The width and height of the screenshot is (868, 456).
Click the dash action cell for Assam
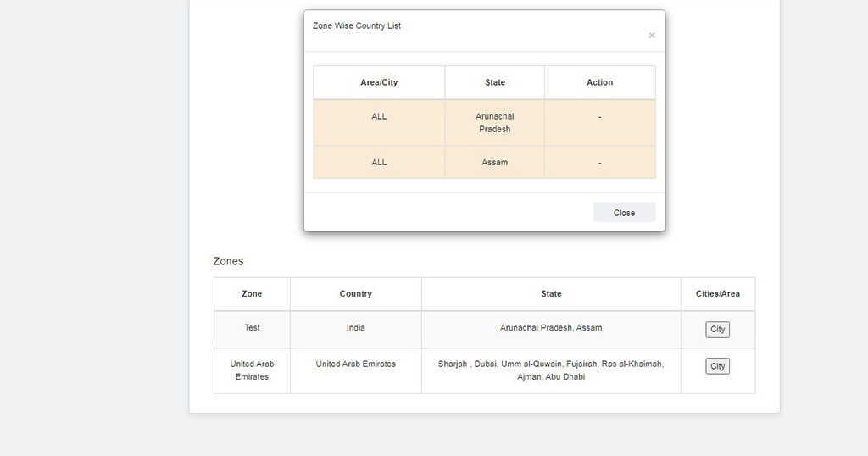tap(599, 162)
